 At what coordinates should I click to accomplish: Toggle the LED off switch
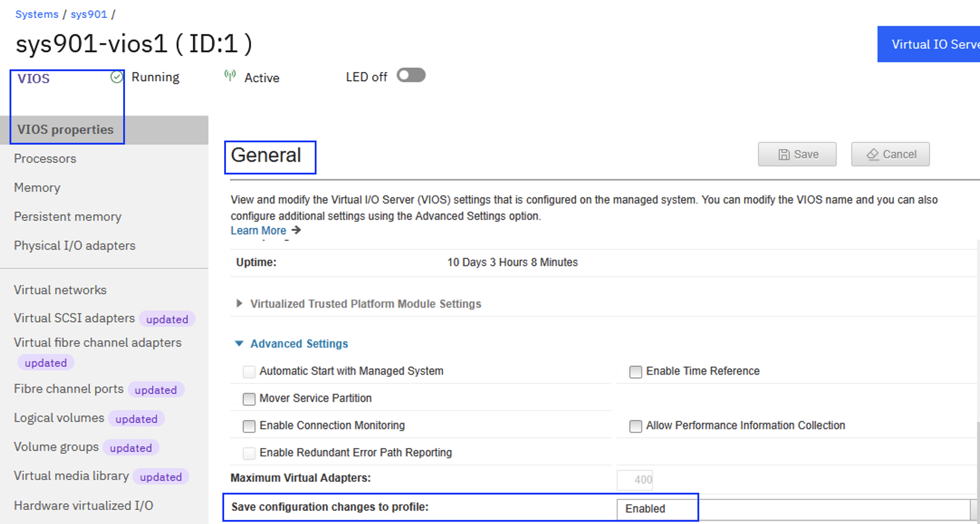(x=411, y=75)
